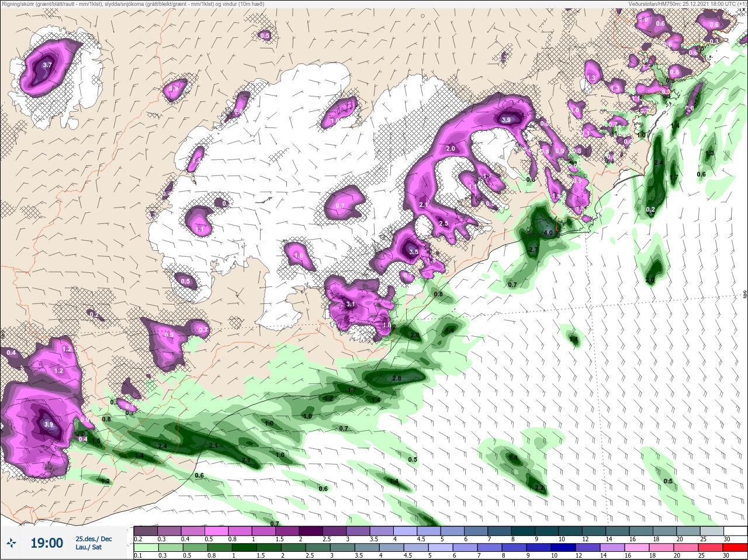Click the 4.0 rainfall maximum on the map
748x560 pixels.
pos(548,233)
